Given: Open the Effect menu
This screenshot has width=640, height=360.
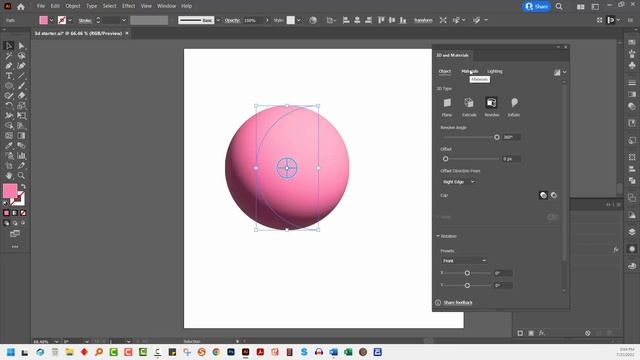Looking at the screenshot, I should coord(129,6).
